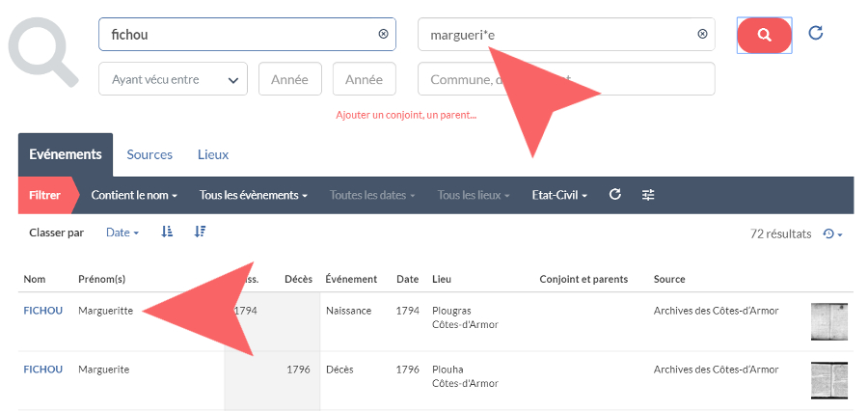
Task: Open search history dropdown
Action: tap(832, 233)
